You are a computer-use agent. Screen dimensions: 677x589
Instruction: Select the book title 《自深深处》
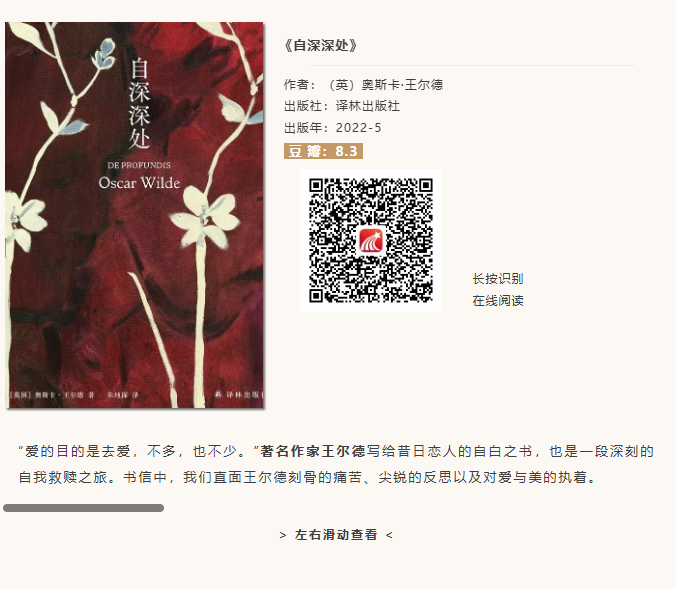[x=321, y=45]
